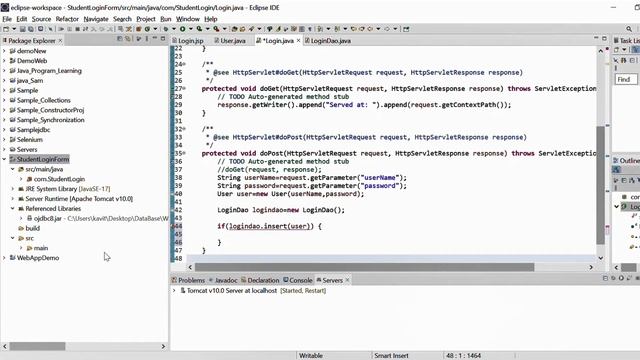The image size is (640, 360).
Task: Expand the demoNew project
Action: pyautogui.click(x=4, y=51)
